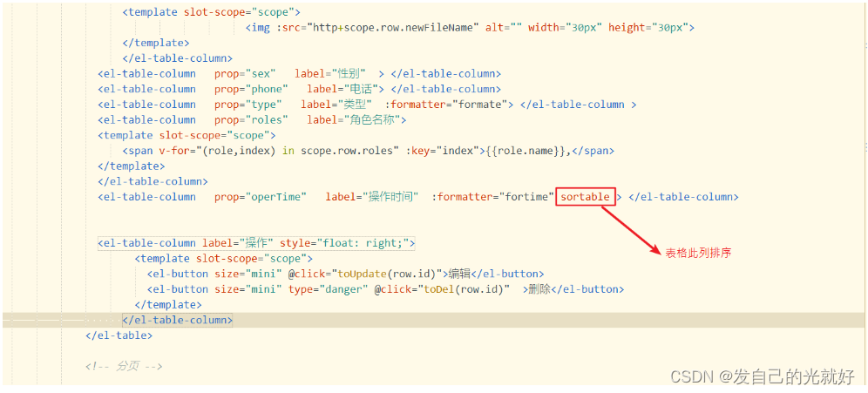Click @click="toDel(row.id)" handler

coord(442,289)
